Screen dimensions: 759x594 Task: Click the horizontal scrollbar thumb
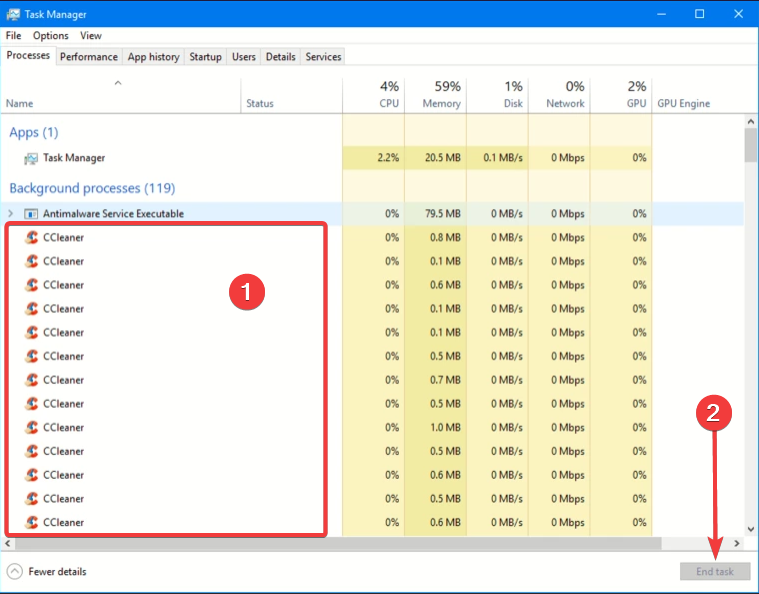(x=338, y=543)
